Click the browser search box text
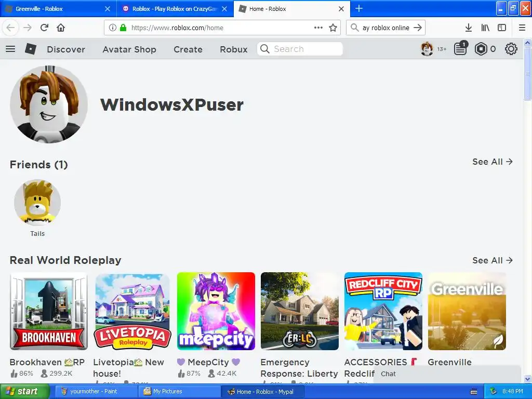This screenshot has width=532, height=399. (386, 28)
